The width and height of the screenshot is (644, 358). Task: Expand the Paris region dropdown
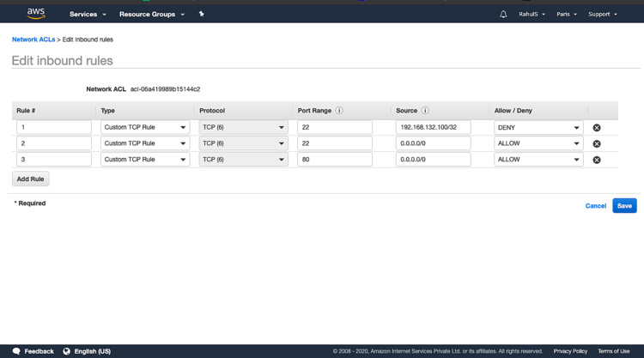pos(566,14)
